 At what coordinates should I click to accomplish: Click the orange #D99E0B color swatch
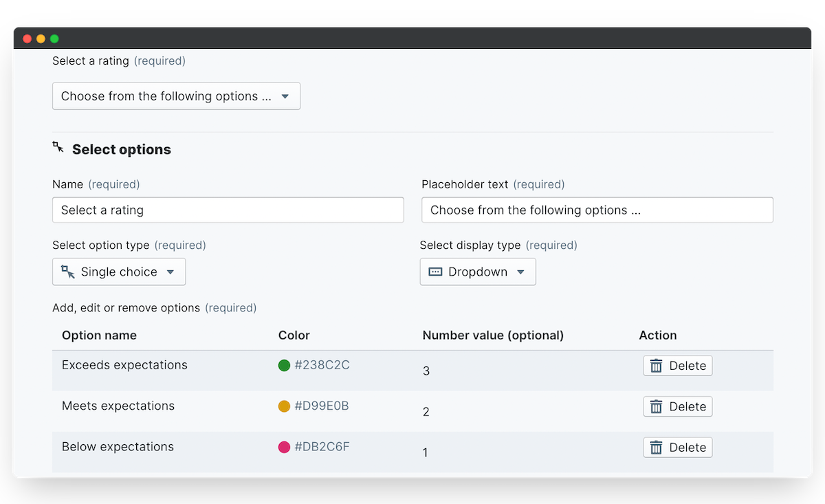pos(284,406)
